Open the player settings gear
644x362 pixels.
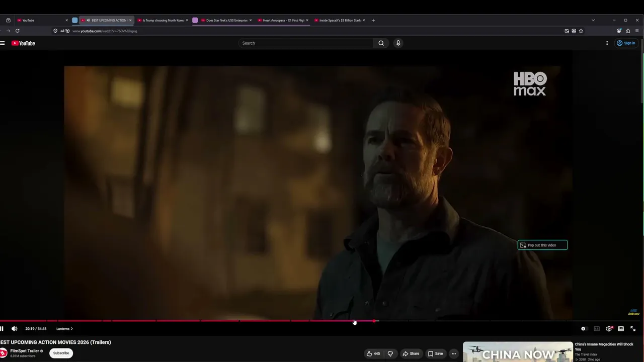(x=609, y=329)
